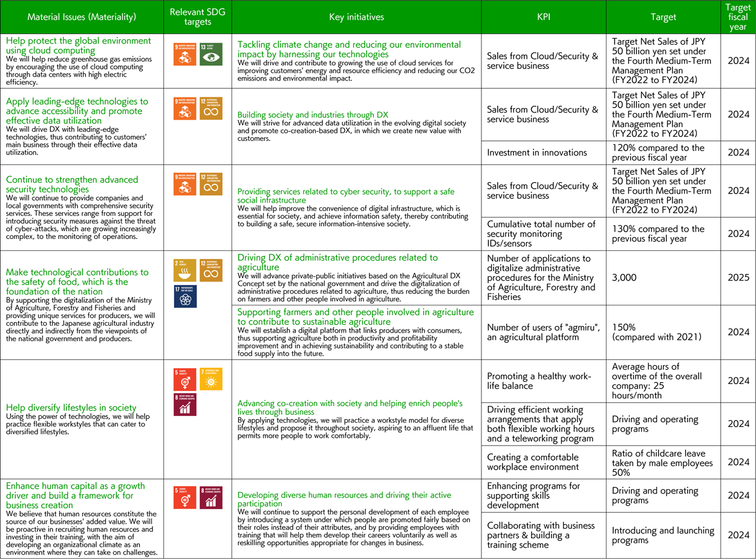
Task: Click "Sales from Cloud/Security" KPI in the cyber security row
Action: coord(543,190)
